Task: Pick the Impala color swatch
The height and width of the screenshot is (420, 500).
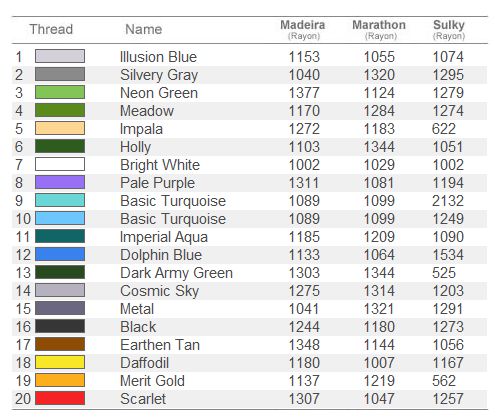Action: (60, 128)
